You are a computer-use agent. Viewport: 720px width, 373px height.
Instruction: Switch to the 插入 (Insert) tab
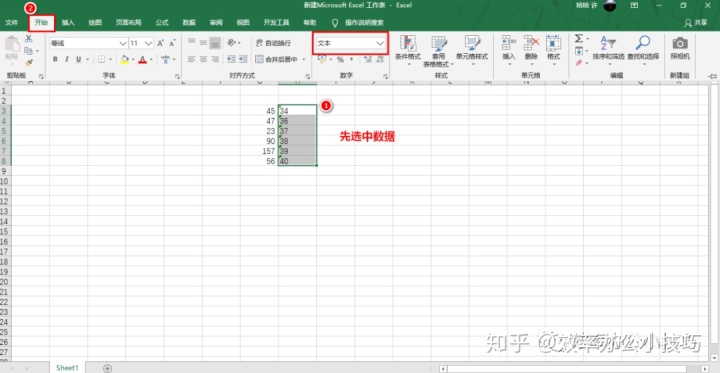tap(68, 23)
